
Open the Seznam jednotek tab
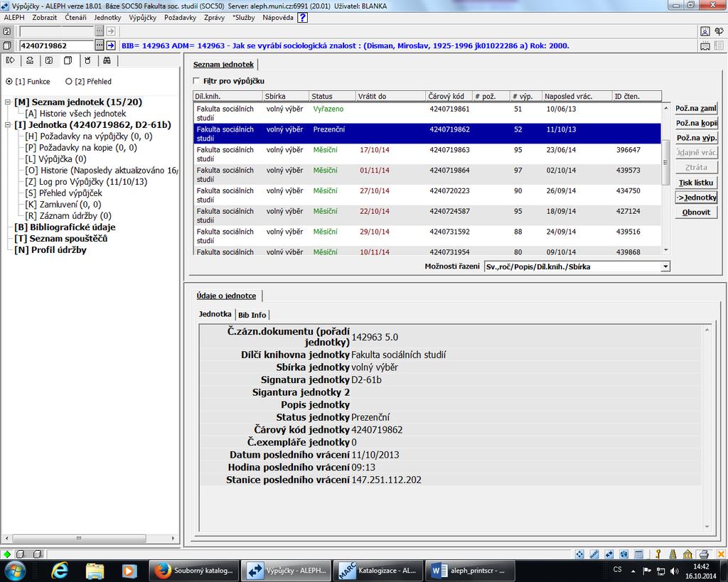coord(223,65)
